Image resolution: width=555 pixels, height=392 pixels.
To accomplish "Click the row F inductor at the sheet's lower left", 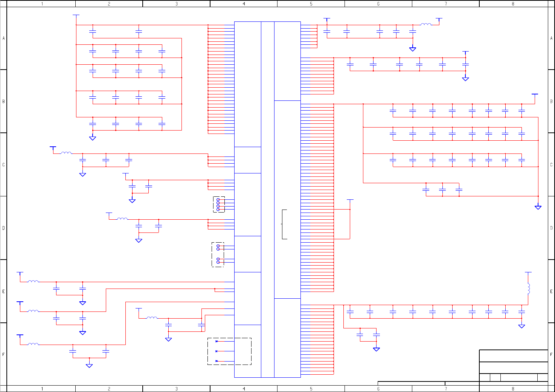I will tap(33, 344).
